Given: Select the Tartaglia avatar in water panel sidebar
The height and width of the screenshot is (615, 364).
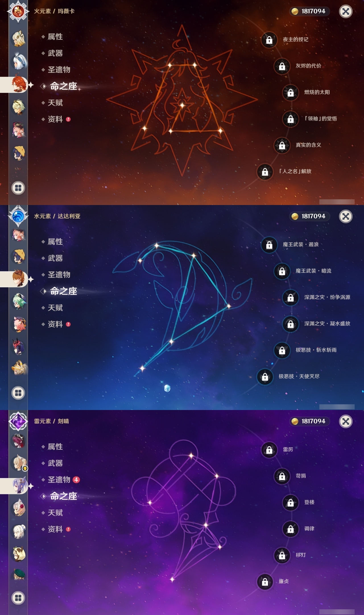Looking at the screenshot, I should coord(19,278).
